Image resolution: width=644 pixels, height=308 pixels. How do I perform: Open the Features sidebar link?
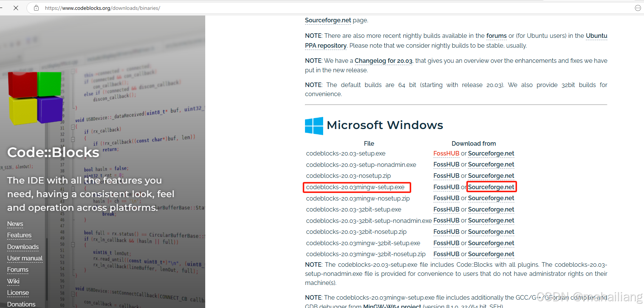(x=19, y=235)
